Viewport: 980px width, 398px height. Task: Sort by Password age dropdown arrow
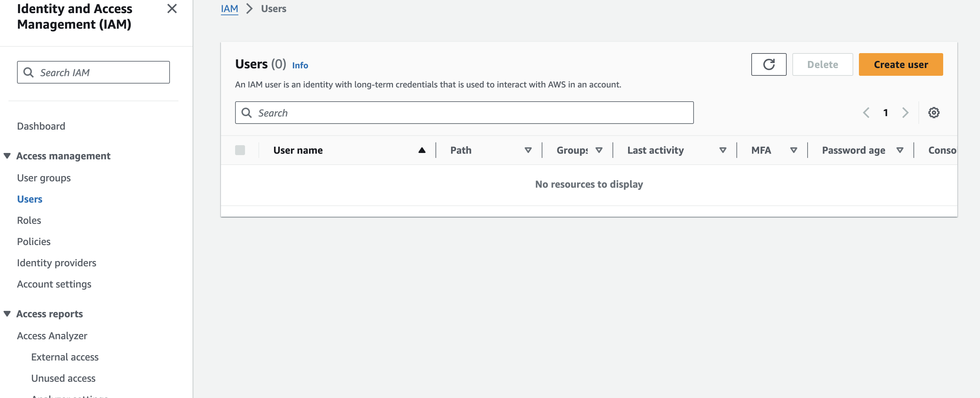coord(900,150)
